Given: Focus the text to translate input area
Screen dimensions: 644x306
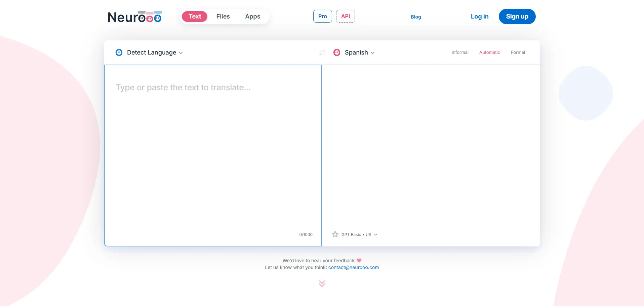Looking at the screenshot, I should [213, 151].
